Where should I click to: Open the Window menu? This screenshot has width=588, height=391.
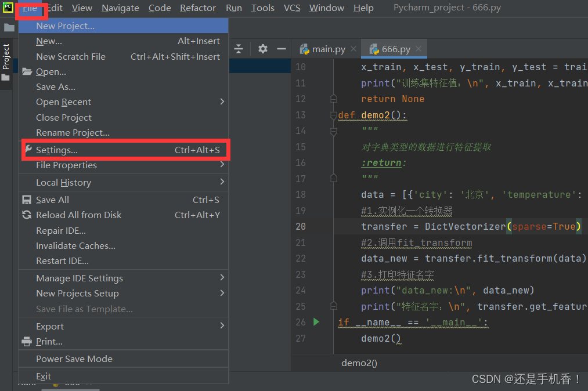point(326,8)
